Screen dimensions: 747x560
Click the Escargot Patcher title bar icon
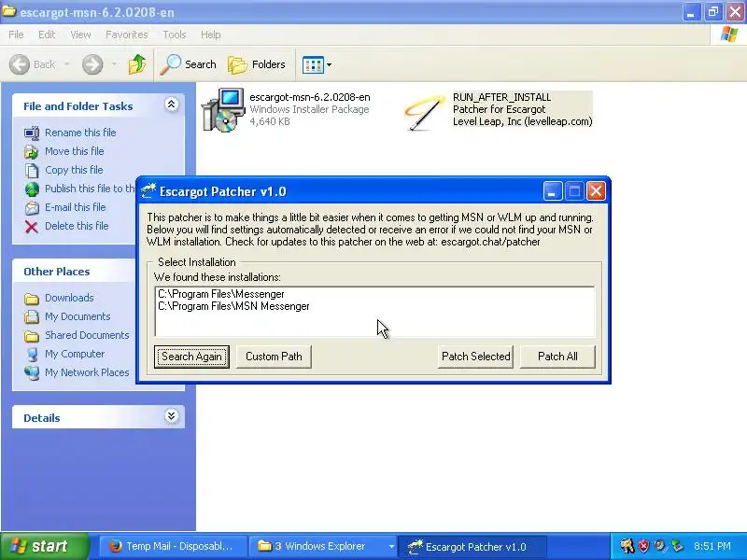point(148,191)
